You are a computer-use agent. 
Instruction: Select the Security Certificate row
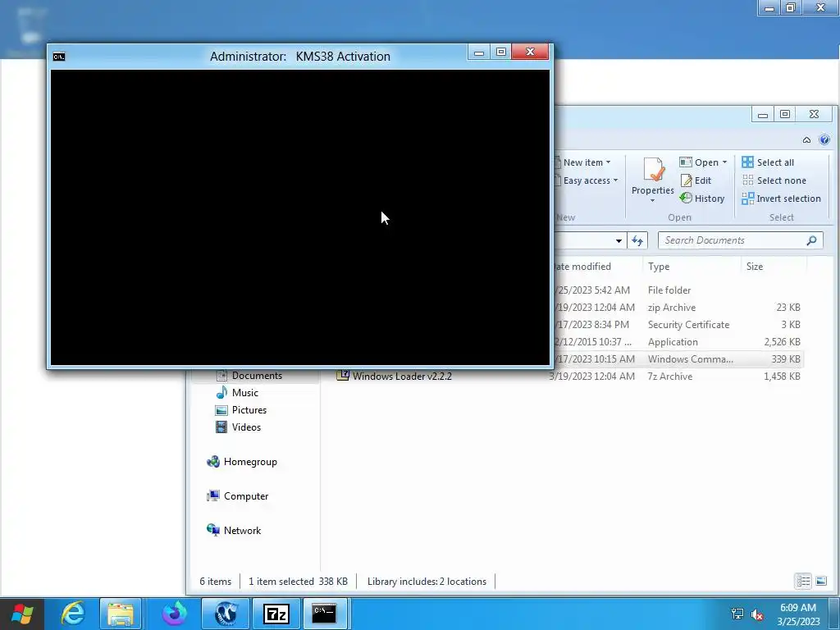(678, 325)
